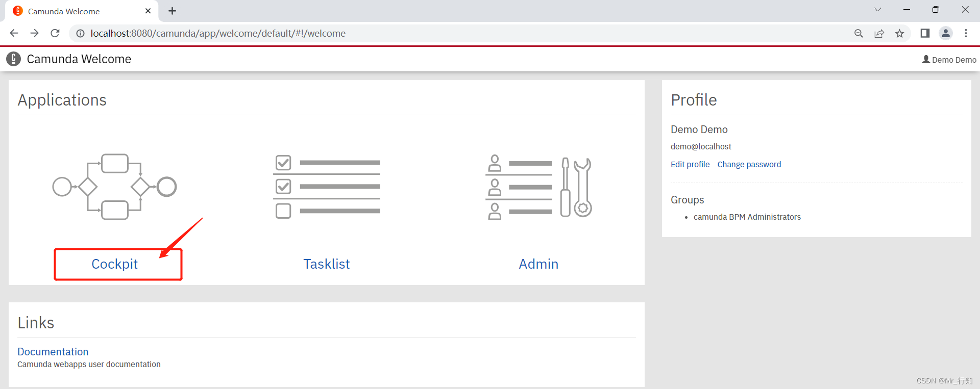Minimize the browser window
Image resolution: width=980 pixels, height=389 pixels.
pos(906,10)
